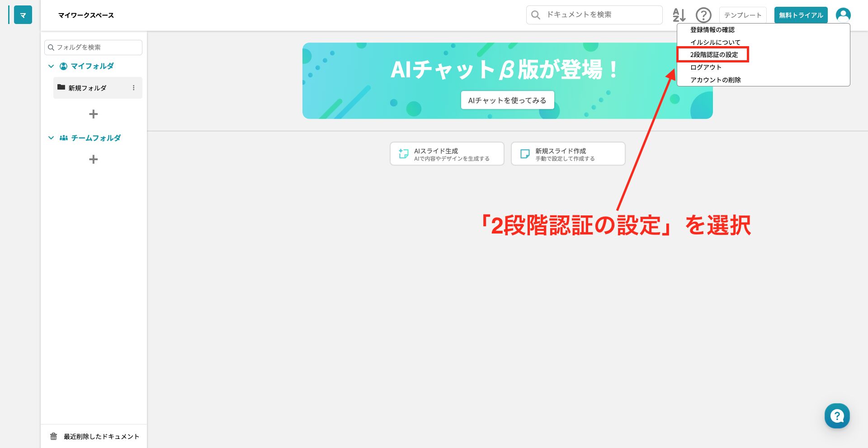Screen dimensions: 868x448
Task: Collapse the チームフォルダ tree section
Action: tap(51, 138)
